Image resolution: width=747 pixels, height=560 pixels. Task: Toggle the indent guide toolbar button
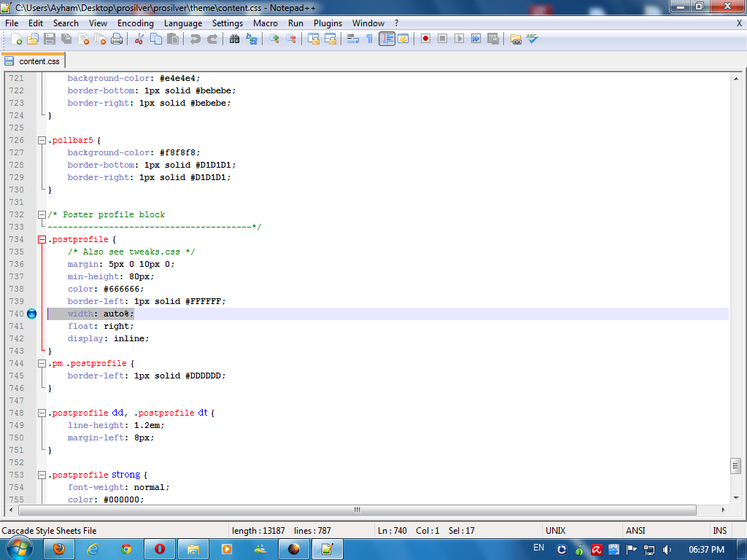click(387, 39)
